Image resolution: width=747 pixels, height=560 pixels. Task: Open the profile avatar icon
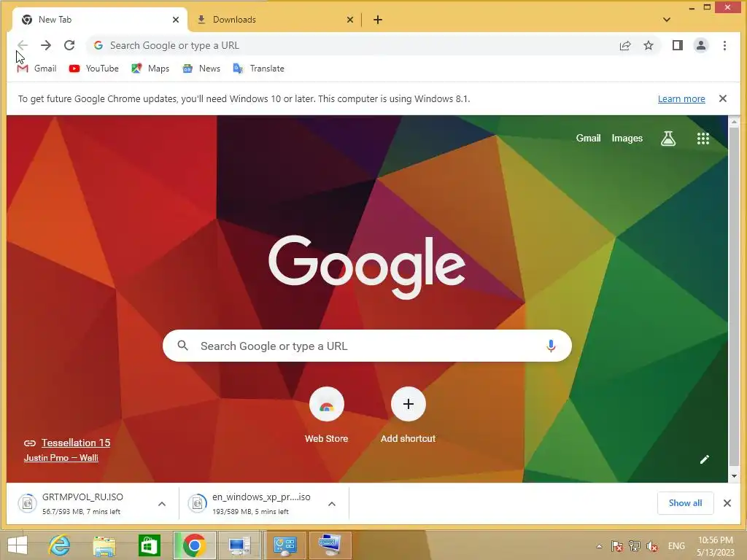(701, 45)
